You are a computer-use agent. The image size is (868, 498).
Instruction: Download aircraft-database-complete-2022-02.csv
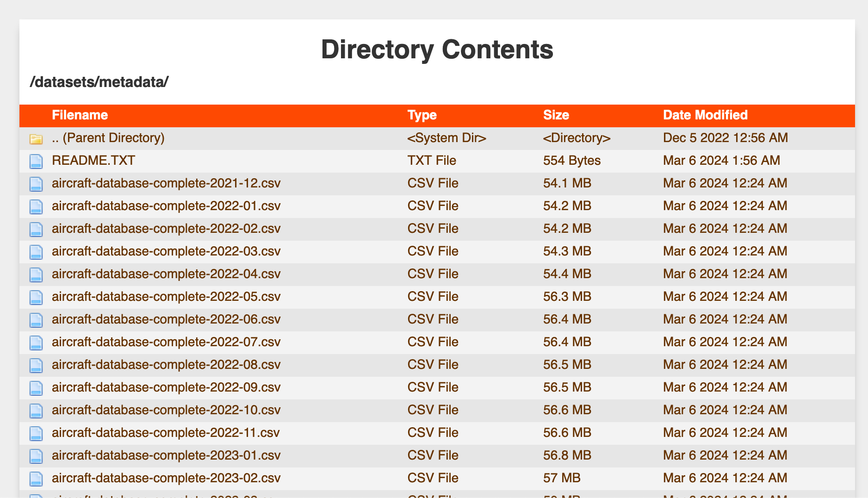(x=166, y=229)
